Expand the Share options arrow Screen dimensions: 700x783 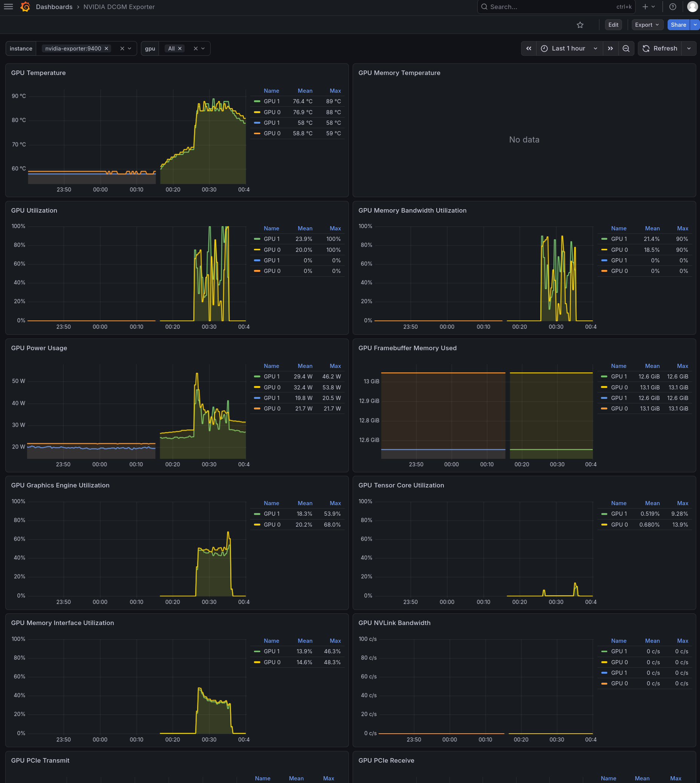coord(695,25)
